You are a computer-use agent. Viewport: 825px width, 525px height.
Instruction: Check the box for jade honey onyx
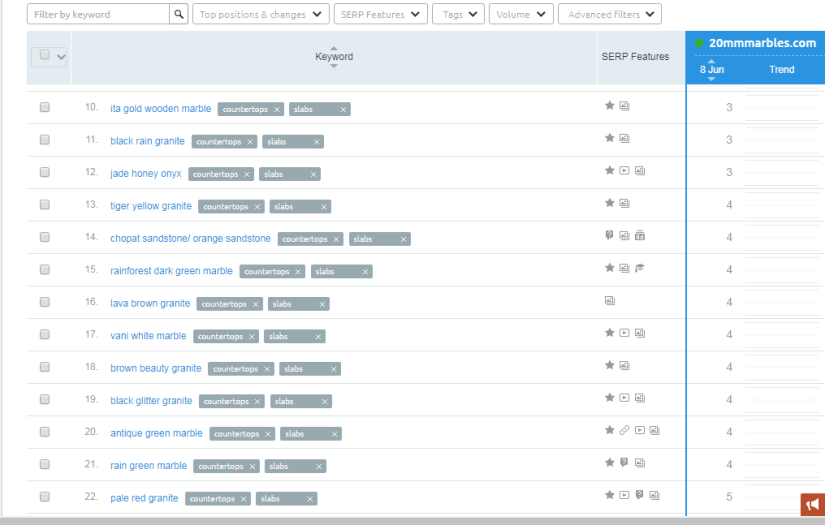[45, 172]
